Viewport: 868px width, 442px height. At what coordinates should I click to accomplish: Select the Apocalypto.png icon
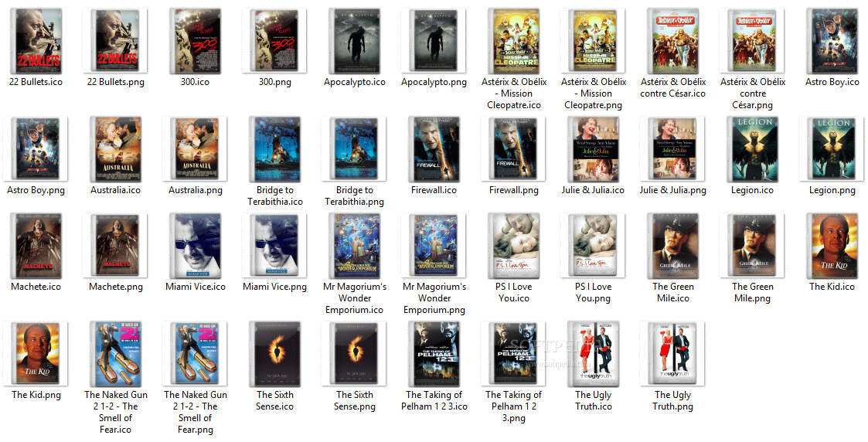pyautogui.click(x=434, y=41)
